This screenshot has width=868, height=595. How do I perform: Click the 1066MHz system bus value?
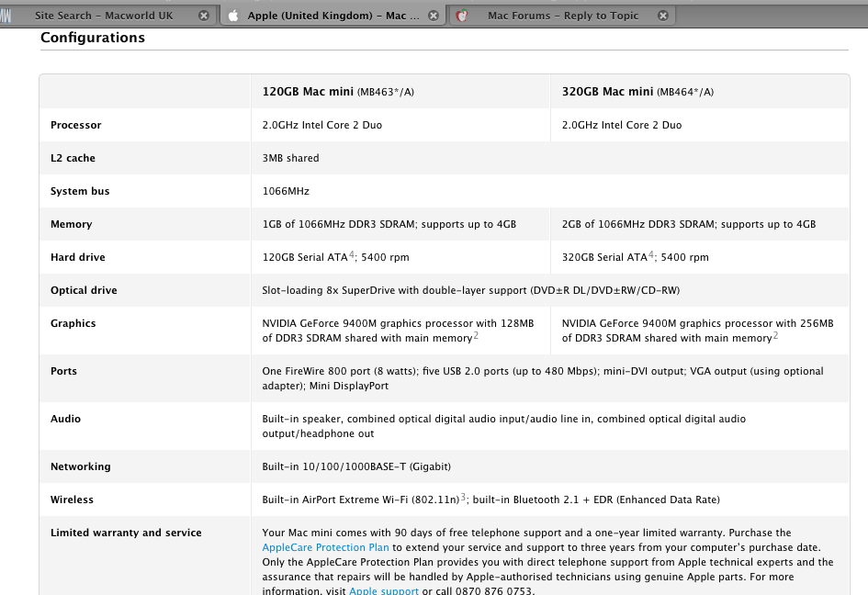pyautogui.click(x=286, y=192)
